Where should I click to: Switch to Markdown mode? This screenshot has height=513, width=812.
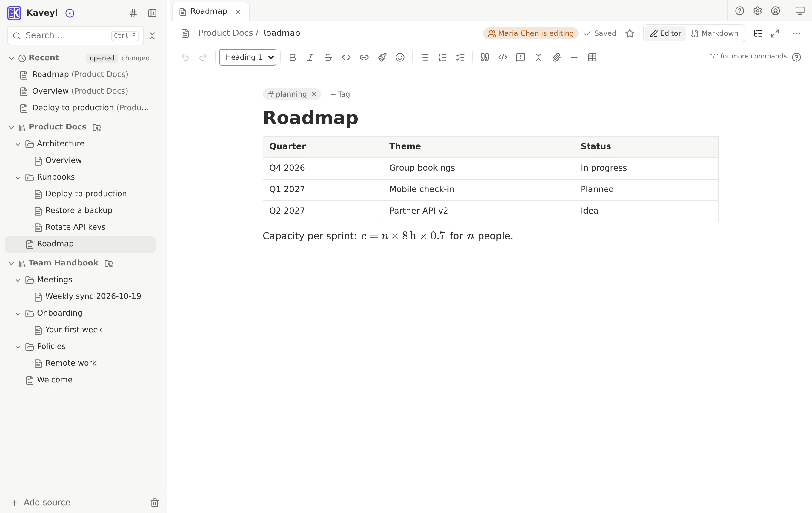pos(715,33)
